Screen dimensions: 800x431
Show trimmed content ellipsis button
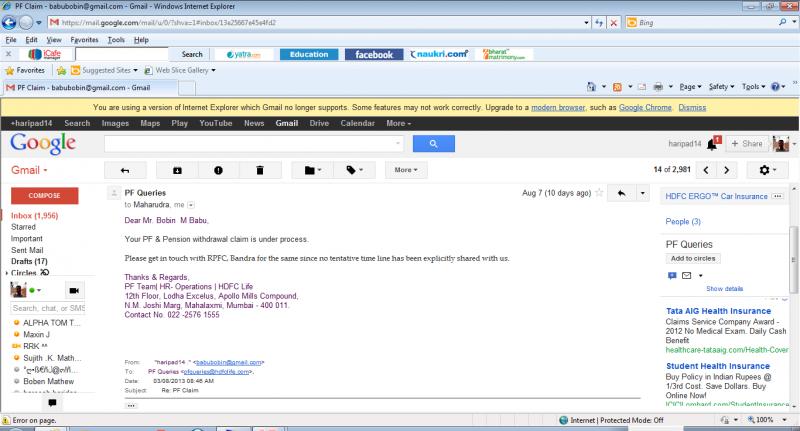click(131, 406)
